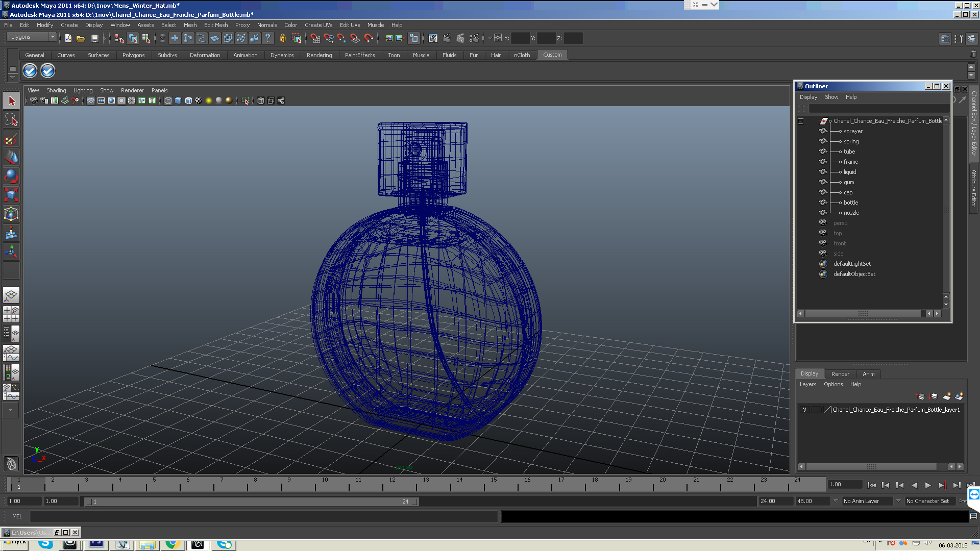The image size is (980, 551).
Task: Toggle the lock selection padlock icon
Action: 282,38
